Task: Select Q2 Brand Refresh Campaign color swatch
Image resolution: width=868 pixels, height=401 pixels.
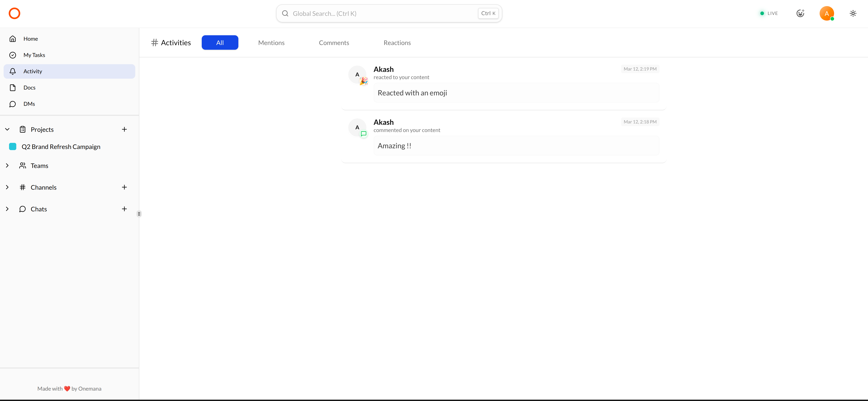Action: tap(13, 146)
